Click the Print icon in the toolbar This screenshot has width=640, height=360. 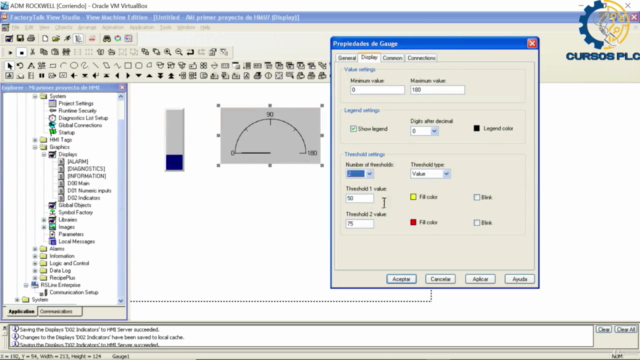click(31, 38)
